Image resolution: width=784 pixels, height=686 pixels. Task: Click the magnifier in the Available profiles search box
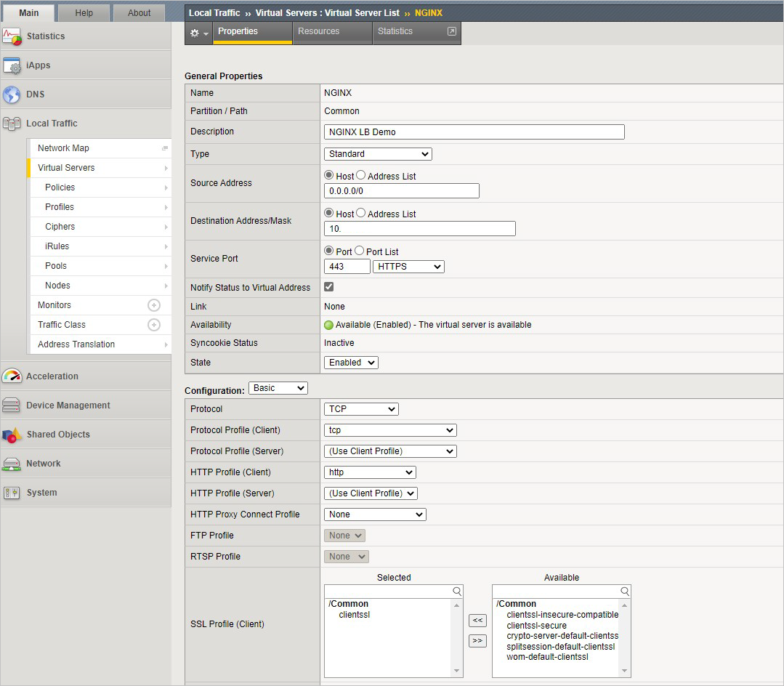[x=624, y=591]
